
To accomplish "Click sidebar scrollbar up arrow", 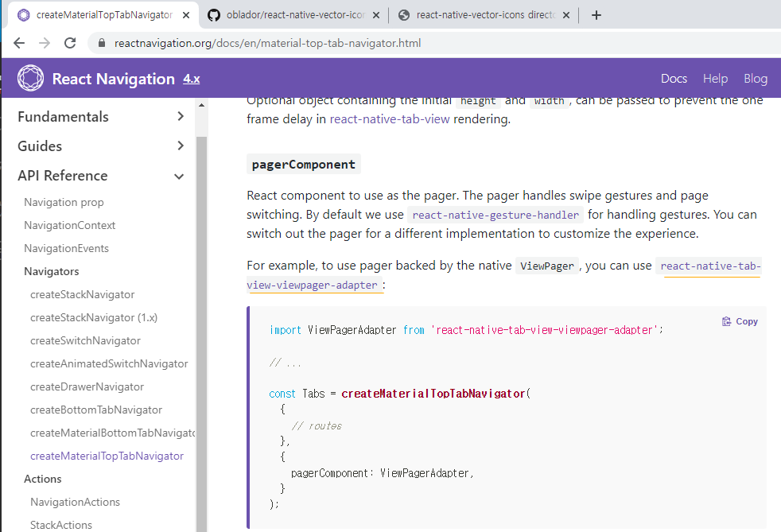I will pos(201,105).
